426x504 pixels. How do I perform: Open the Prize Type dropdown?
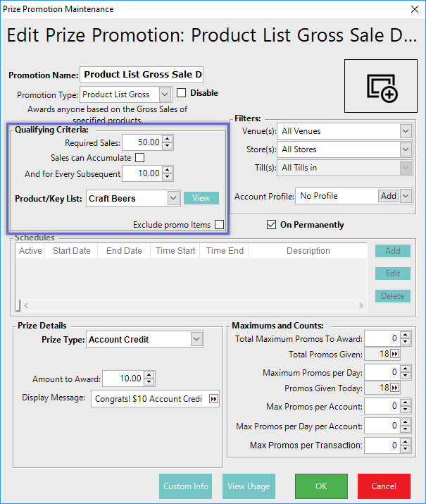pos(196,340)
